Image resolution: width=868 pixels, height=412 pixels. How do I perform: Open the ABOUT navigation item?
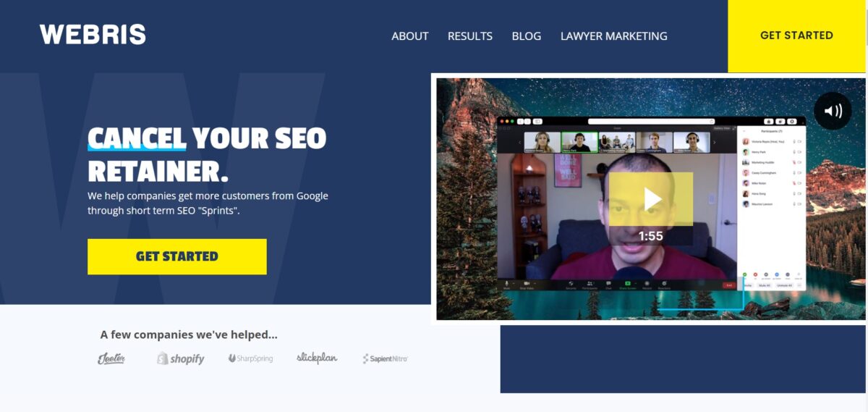[x=410, y=36]
